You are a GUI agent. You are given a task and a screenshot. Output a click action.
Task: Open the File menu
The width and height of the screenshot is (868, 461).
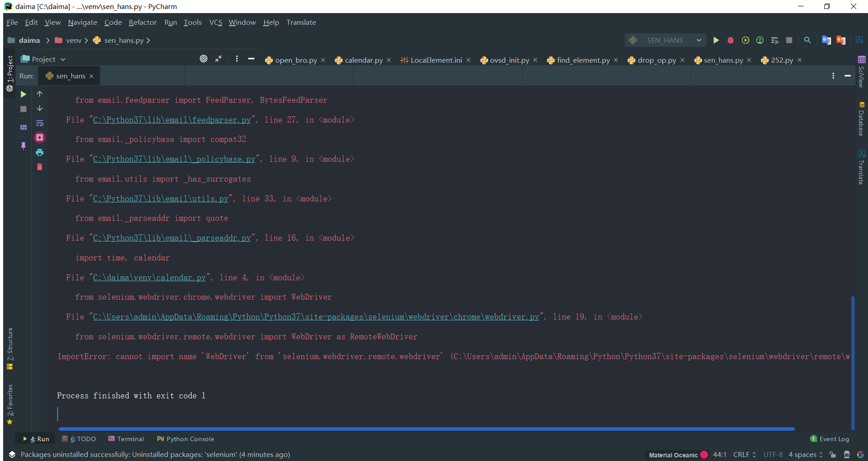[x=12, y=22]
